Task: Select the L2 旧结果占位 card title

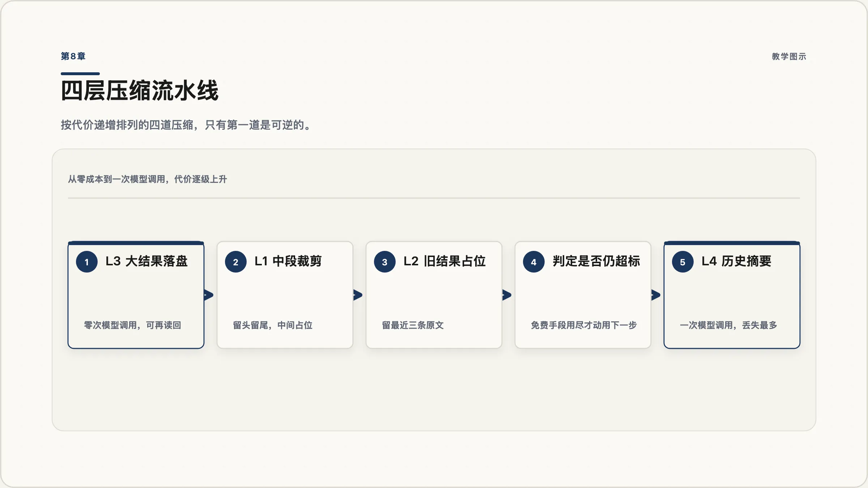Action: (444, 261)
